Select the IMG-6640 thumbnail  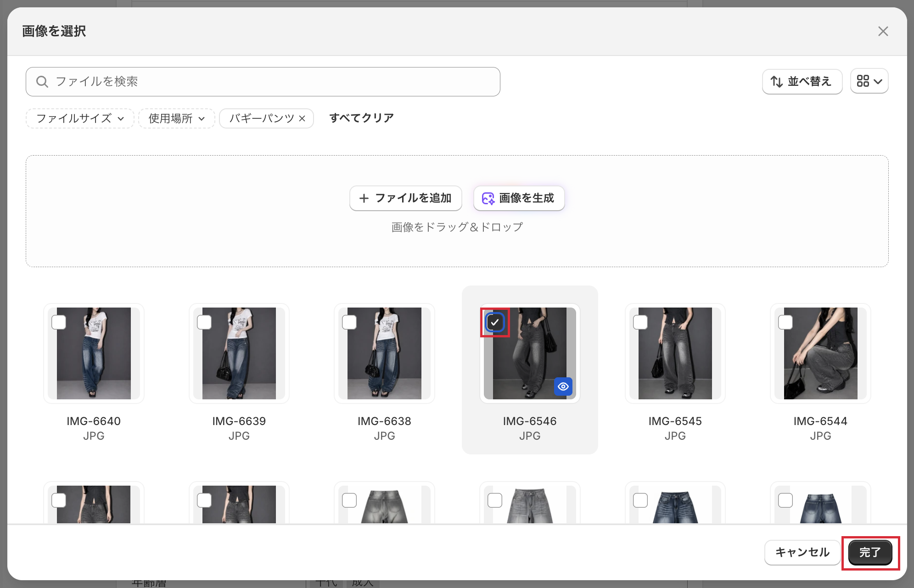pos(94,353)
